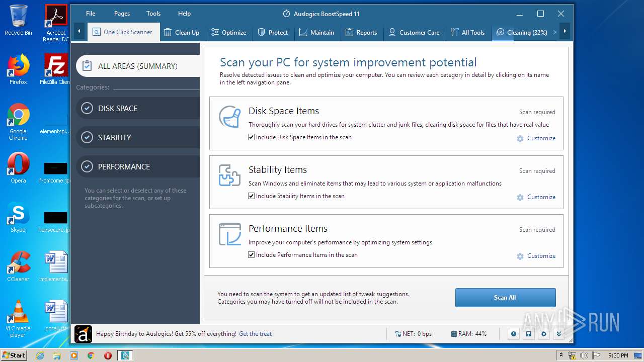Screen dimensions: 644x362
Task: Click the Scan All button
Action: click(505, 297)
